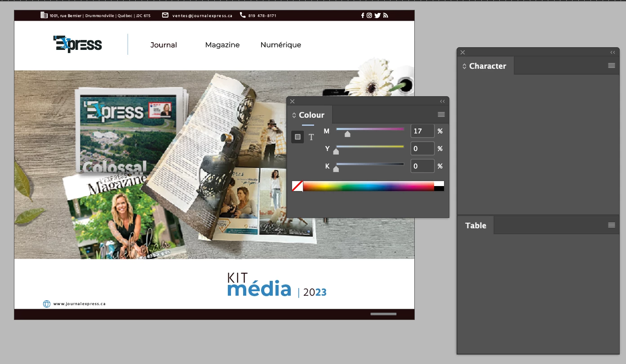Close the Character panel group

pyautogui.click(x=462, y=53)
